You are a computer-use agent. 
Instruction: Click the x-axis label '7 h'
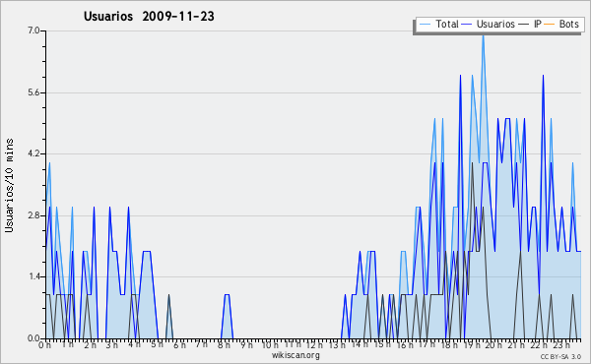tap(202, 343)
